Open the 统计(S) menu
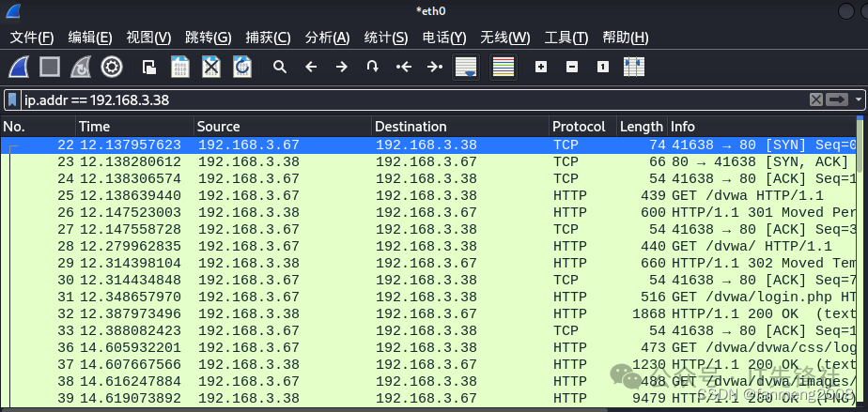 385,38
